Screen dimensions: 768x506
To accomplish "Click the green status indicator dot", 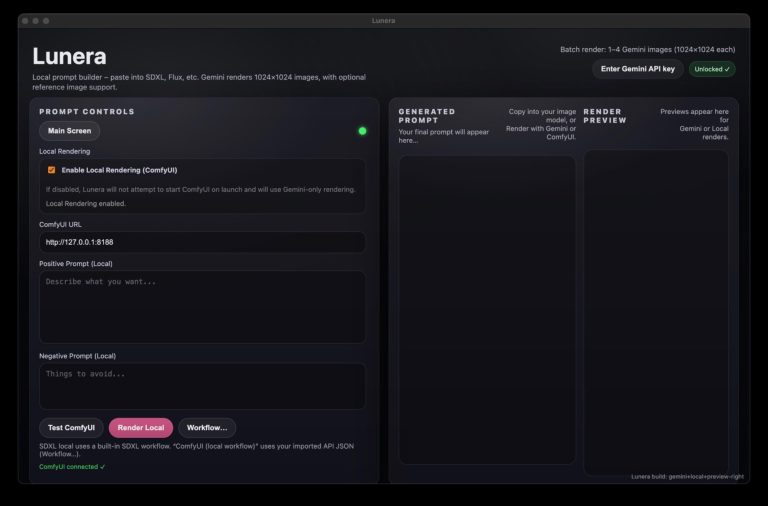I will (362, 131).
